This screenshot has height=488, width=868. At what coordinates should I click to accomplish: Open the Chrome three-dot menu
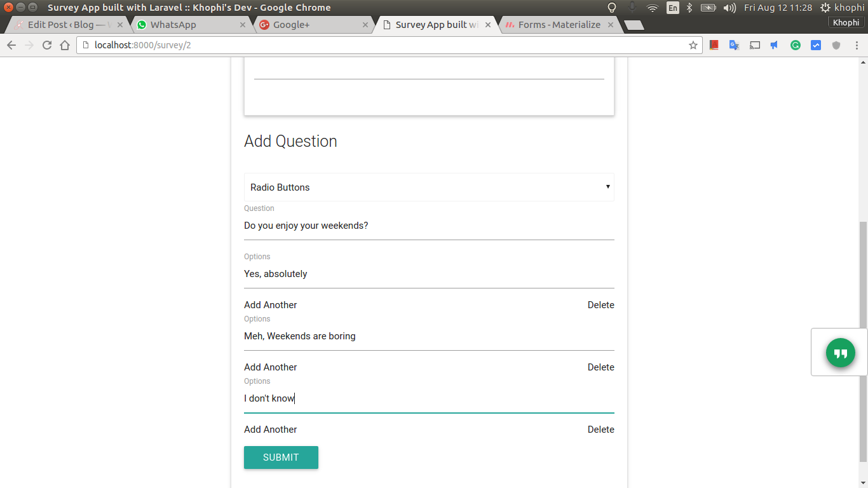pos(855,45)
